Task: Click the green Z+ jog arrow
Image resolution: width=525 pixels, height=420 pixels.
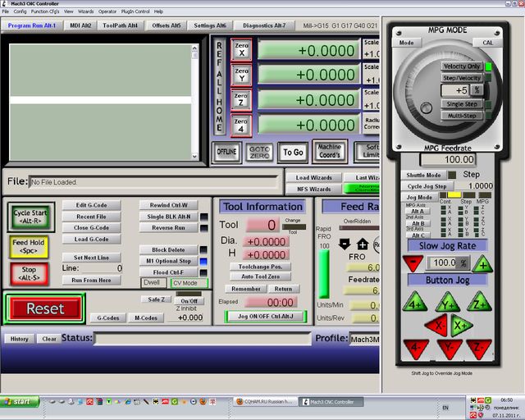Action: coord(479,304)
